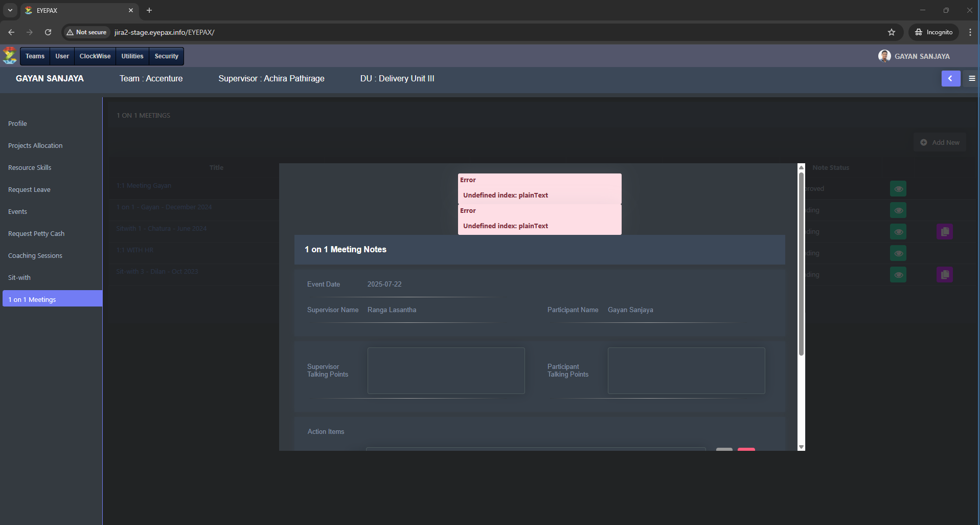Click the modal's vertical scrollbar down arrow
The width and height of the screenshot is (980, 525).
801,447
